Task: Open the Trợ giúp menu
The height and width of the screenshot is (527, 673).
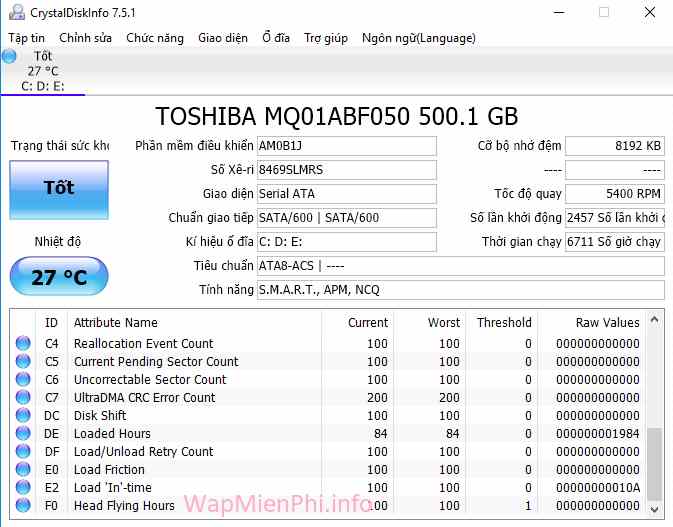Action: pos(326,38)
